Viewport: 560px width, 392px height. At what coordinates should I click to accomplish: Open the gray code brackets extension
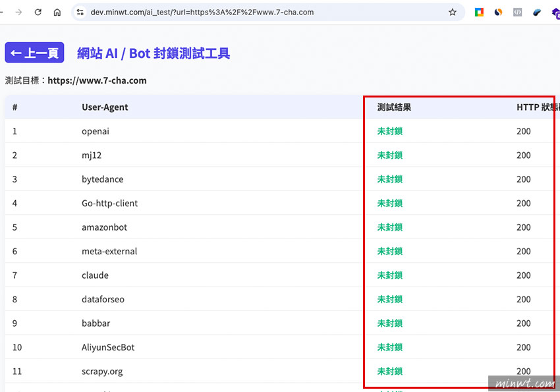(x=518, y=12)
